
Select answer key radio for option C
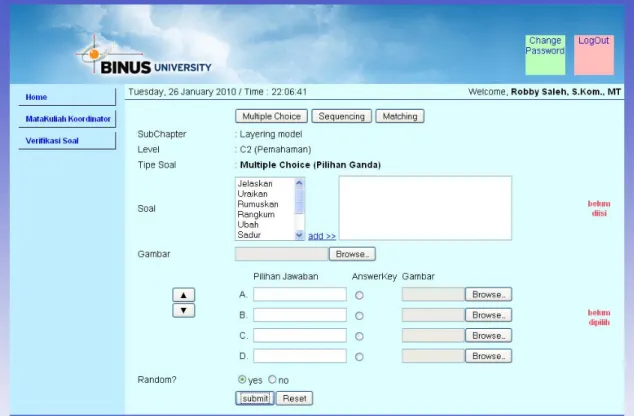point(359,336)
